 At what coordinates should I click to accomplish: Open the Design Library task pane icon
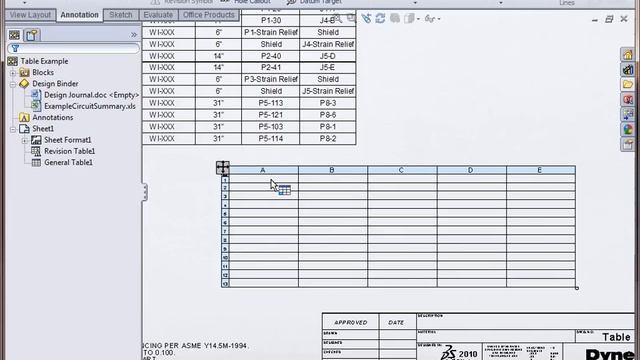pos(628,69)
